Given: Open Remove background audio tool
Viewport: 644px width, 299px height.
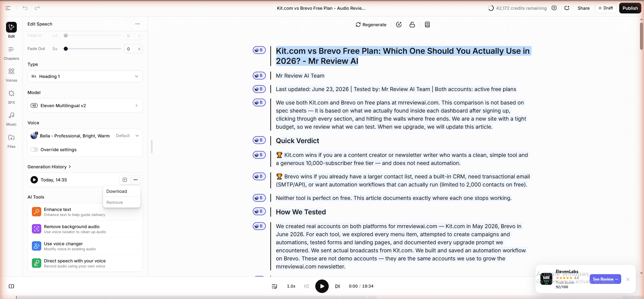Looking at the screenshot, I should pyautogui.click(x=85, y=229).
